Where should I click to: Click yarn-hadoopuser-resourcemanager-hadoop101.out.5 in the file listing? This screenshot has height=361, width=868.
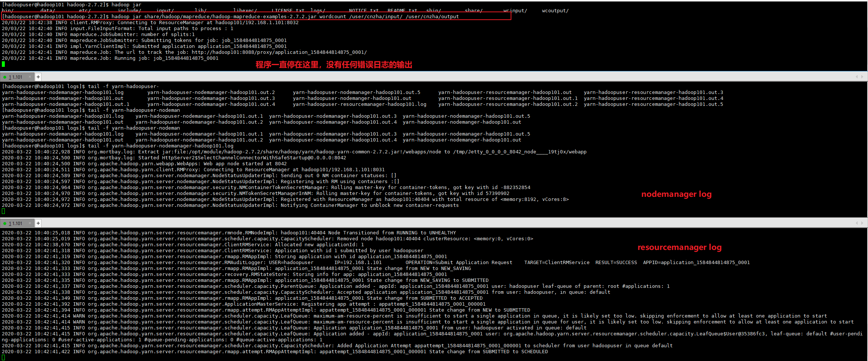(654, 104)
